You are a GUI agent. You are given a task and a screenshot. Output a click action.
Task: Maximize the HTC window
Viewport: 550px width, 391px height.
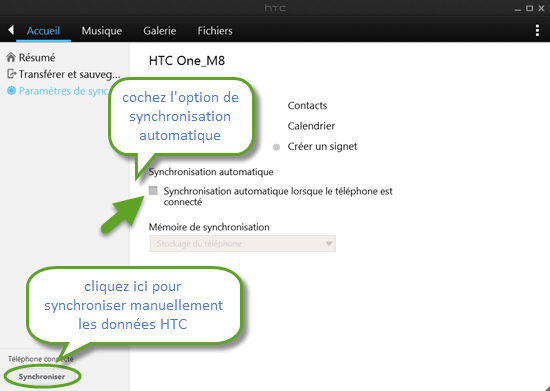(x=529, y=8)
